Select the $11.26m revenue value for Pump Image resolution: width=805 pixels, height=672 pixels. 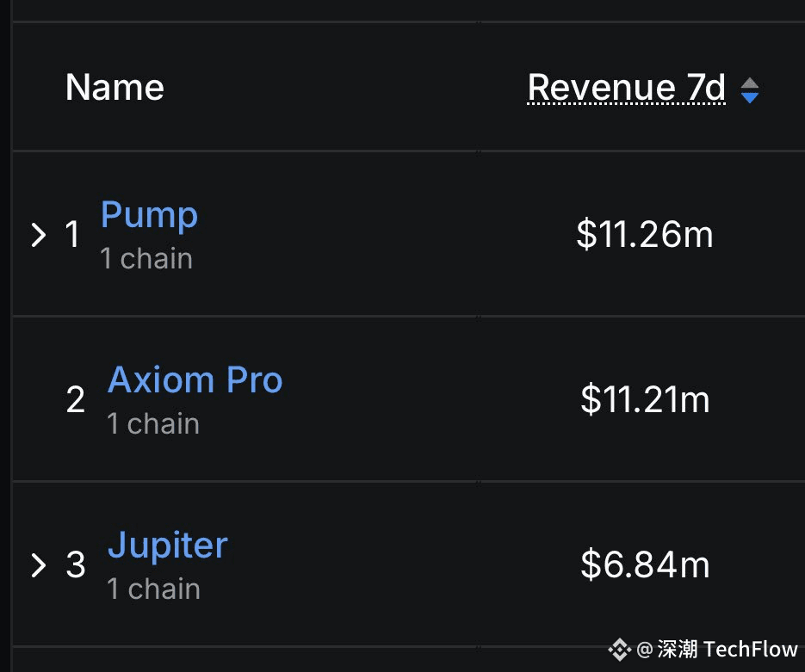pyautogui.click(x=645, y=234)
